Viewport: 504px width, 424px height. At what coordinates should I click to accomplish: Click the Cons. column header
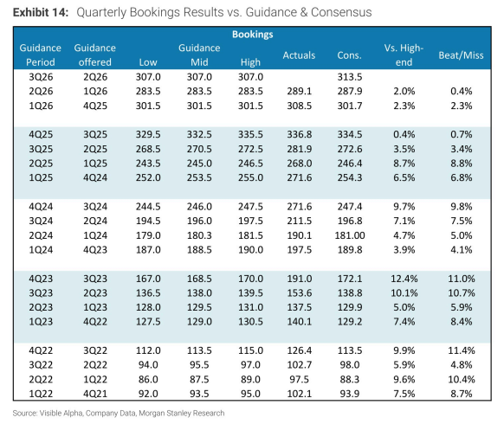tap(349, 55)
